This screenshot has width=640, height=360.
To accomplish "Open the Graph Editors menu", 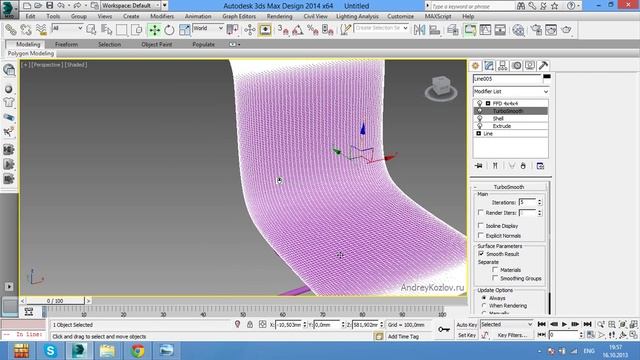I will click(x=239, y=16).
